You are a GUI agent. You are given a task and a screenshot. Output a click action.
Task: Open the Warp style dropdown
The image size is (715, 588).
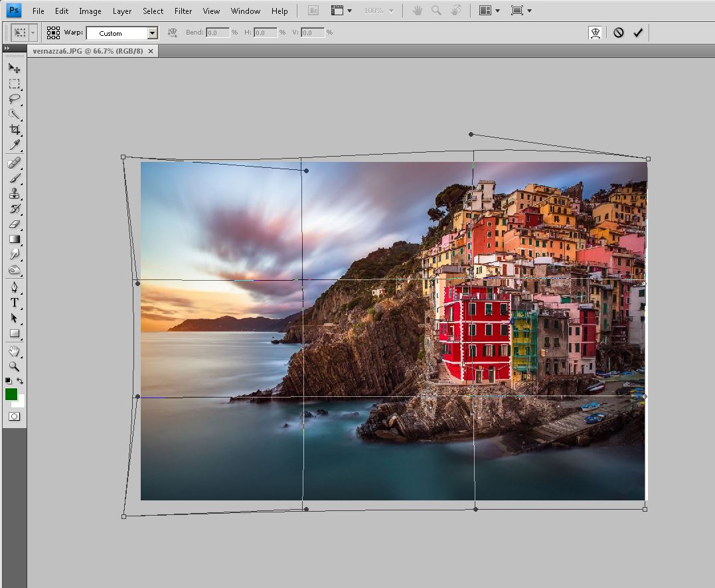tap(152, 33)
